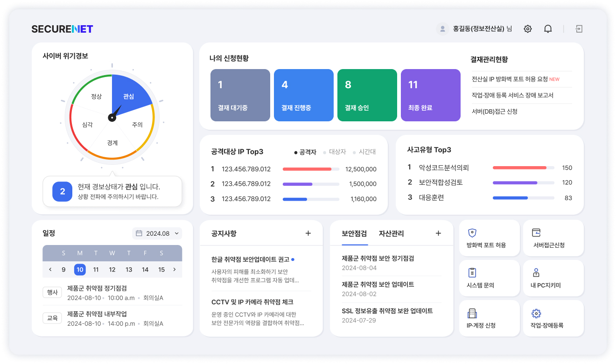
Task: Open 작업·장애등록 gear shortcut tile
Action: coord(553,318)
